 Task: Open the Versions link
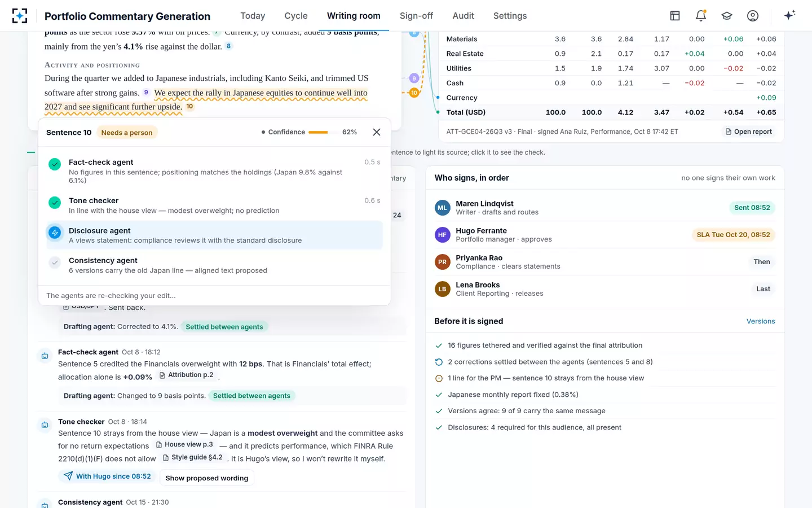761,321
